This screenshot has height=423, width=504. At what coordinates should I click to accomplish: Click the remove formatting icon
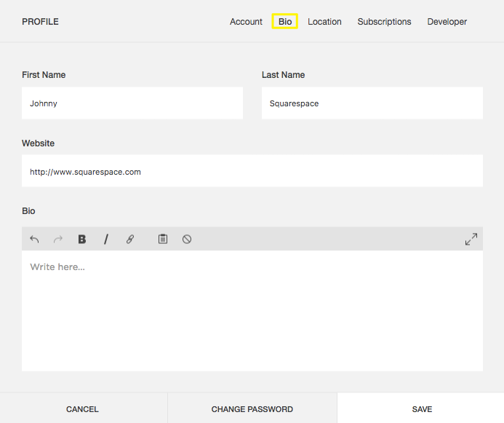click(x=187, y=239)
